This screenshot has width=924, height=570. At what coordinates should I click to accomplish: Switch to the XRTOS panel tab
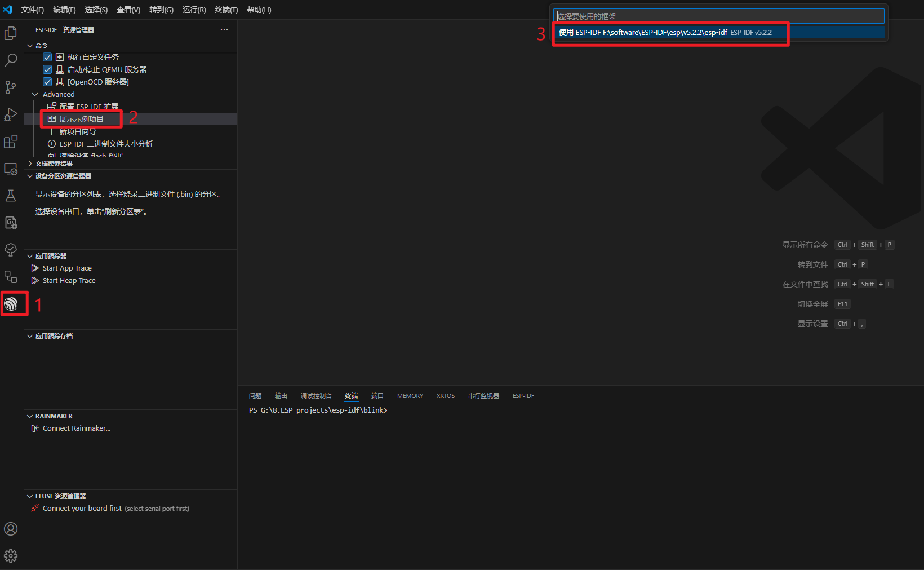click(x=446, y=396)
